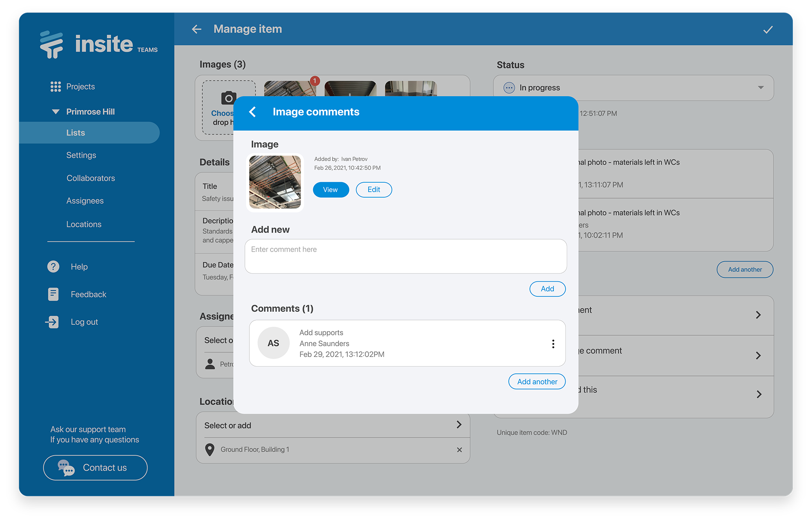Viewport: 812px width, 522px height.
Task: Click the Log out label
Action: pos(84,322)
